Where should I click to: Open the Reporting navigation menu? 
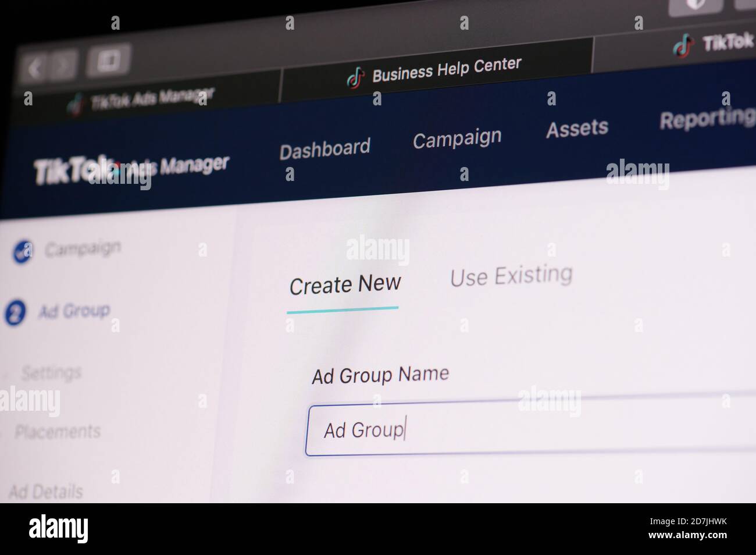pos(707,119)
